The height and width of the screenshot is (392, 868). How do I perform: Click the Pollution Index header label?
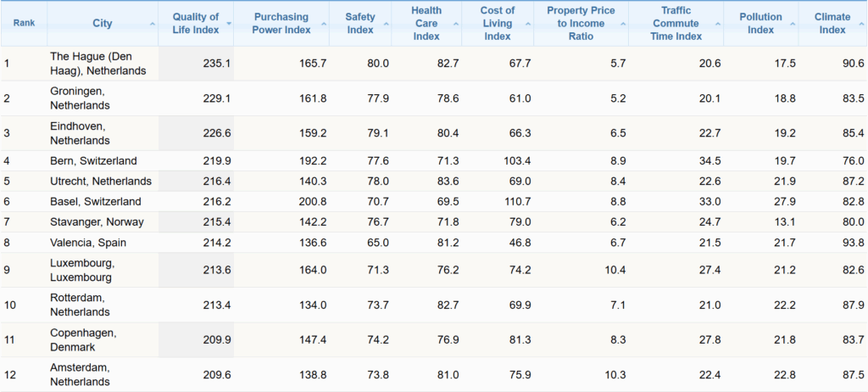pyautogui.click(x=760, y=24)
